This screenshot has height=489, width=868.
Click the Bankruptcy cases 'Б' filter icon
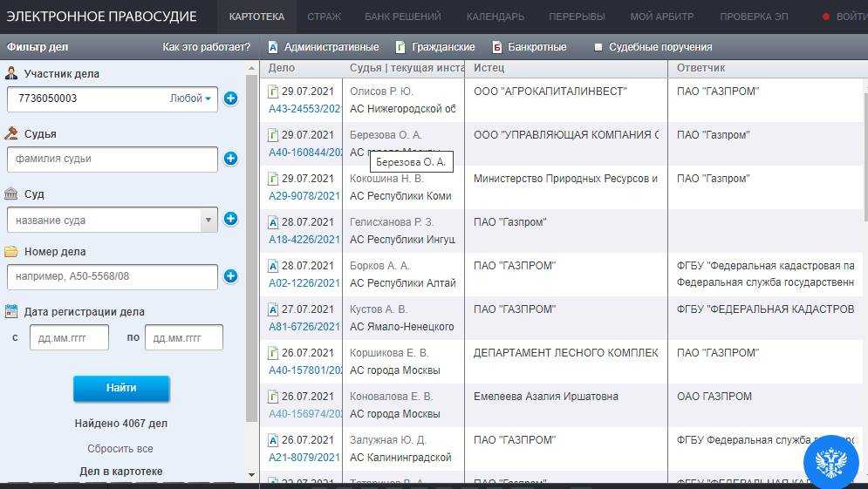(x=496, y=48)
